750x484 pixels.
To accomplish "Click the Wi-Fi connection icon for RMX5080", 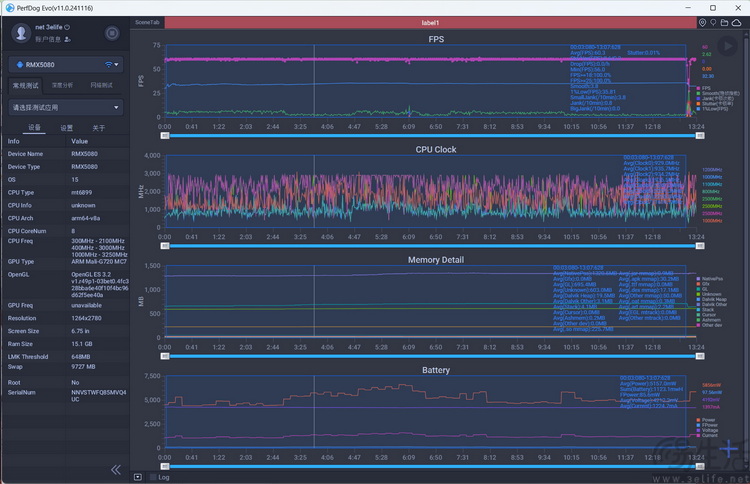I will tap(109, 65).
